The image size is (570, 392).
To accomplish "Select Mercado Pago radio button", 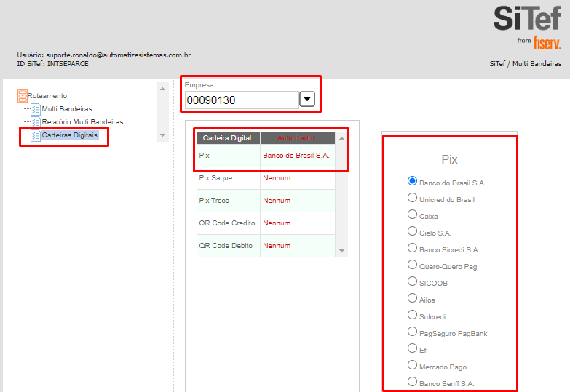I will (412, 365).
